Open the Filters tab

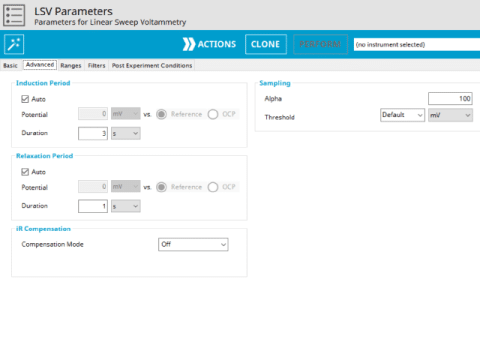pyautogui.click(x=96, y=65)
